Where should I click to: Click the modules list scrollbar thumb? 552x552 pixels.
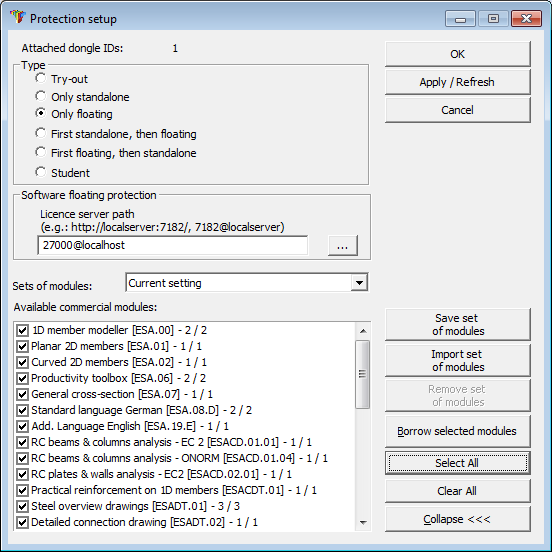tap(363, 374)
